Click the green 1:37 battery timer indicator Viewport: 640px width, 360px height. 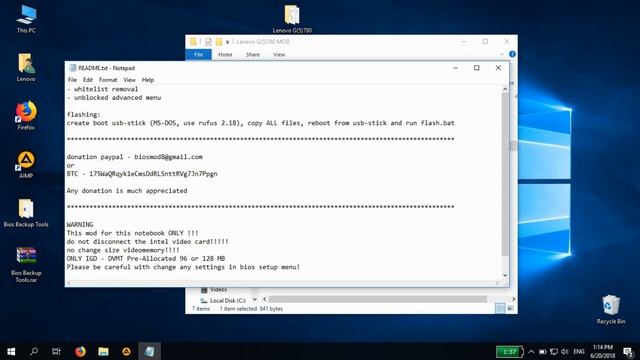(x=509, y=351)
